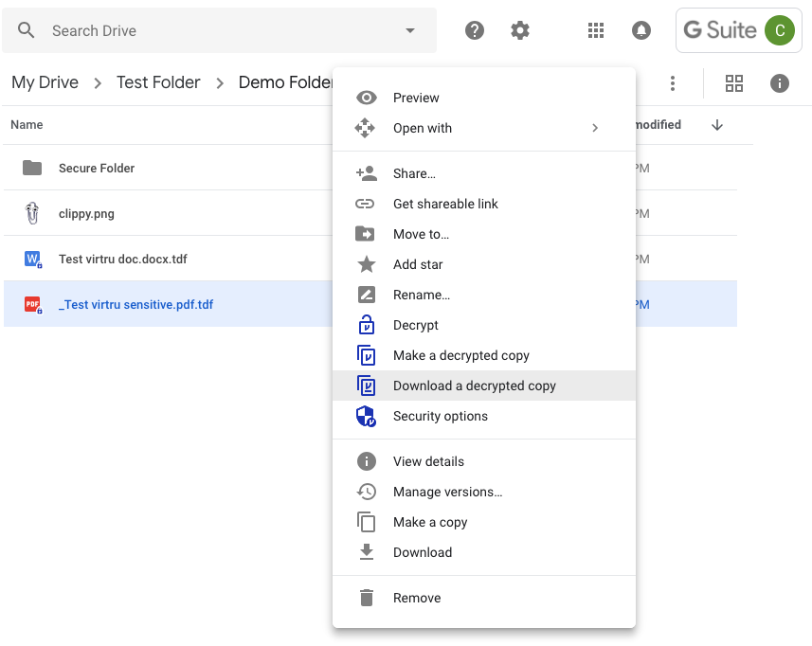Select the clippy.png file name
This screenshot has width=812, height=646.
[86, 214]
